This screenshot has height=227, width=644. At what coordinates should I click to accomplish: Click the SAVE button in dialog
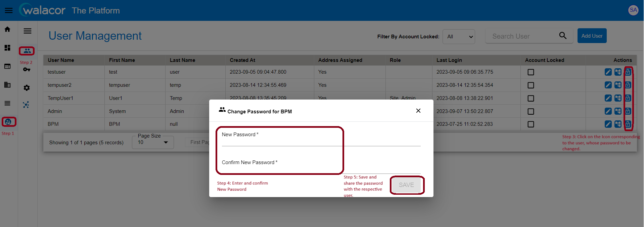406,185
